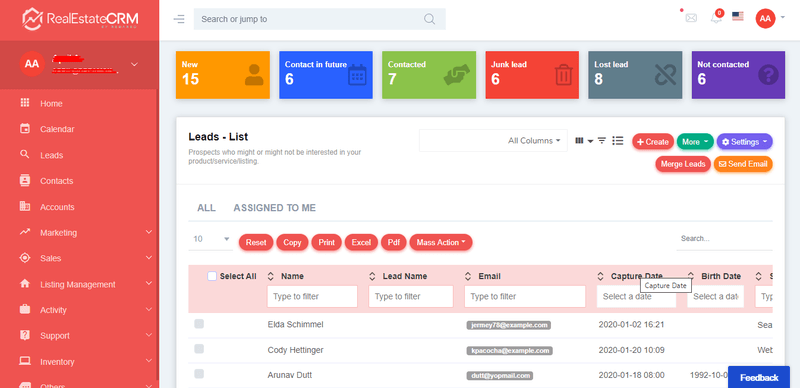800x388 pixels.
Task: Click the blue Feedback button
Action: tap(759, 377)
